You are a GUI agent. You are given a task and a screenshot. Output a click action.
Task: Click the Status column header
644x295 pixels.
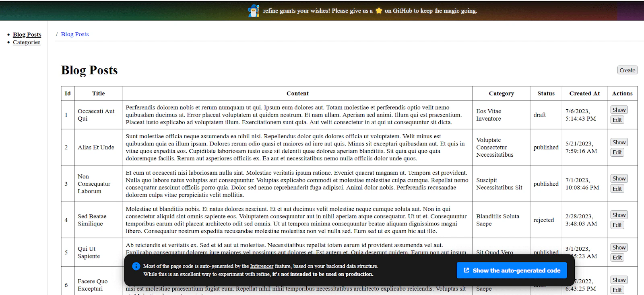(546, 93)
